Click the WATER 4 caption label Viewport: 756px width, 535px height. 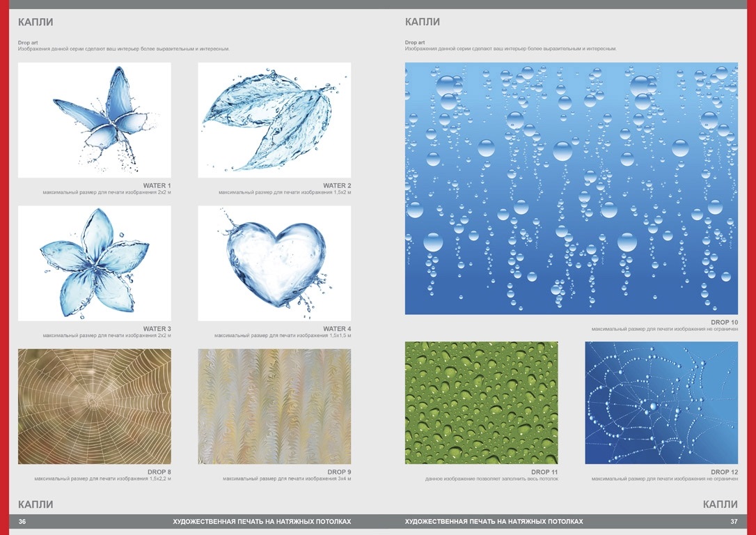pyautogui.click(x=337, y=329)
